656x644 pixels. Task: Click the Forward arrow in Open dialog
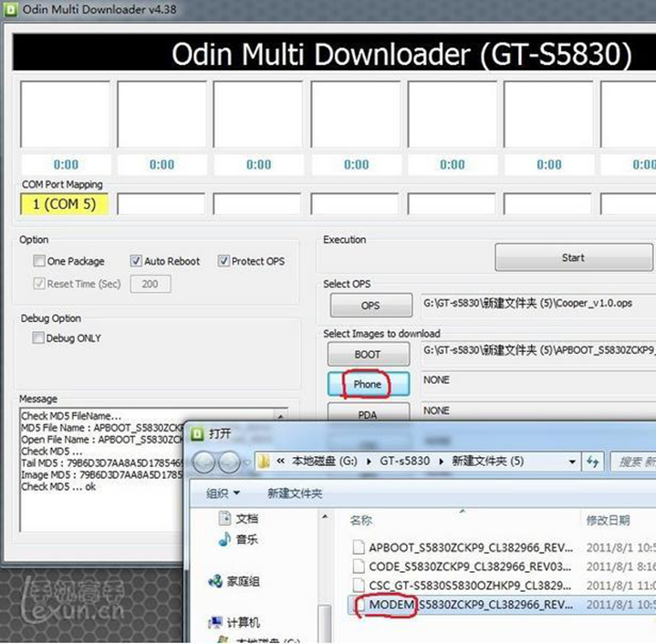(x=230, y=462)
